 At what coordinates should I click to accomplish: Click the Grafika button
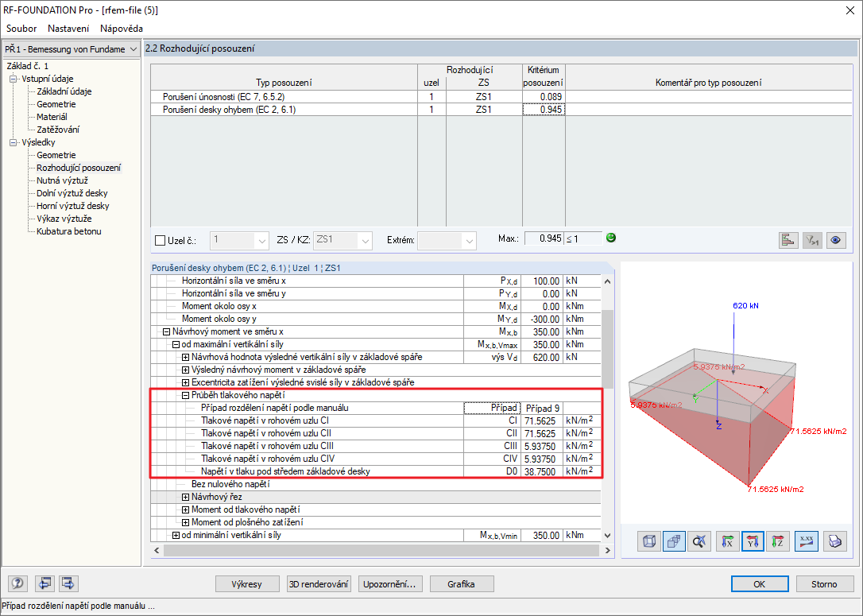461,584
